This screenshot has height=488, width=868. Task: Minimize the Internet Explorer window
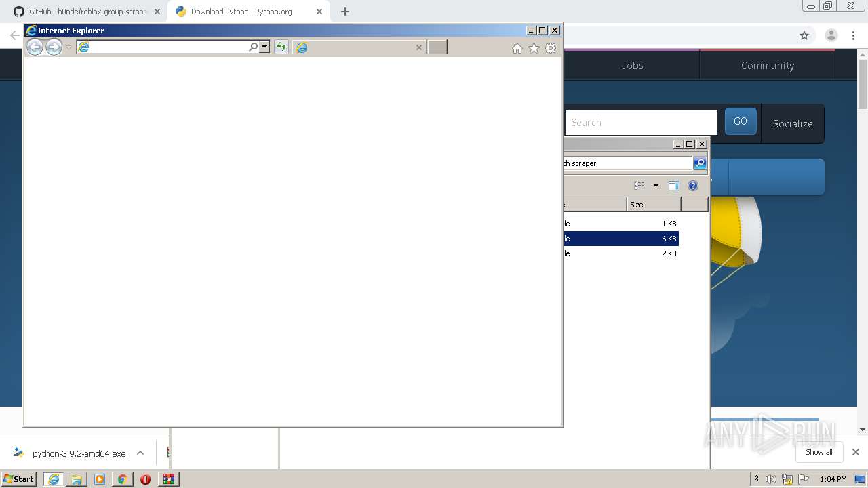(531, 30)
